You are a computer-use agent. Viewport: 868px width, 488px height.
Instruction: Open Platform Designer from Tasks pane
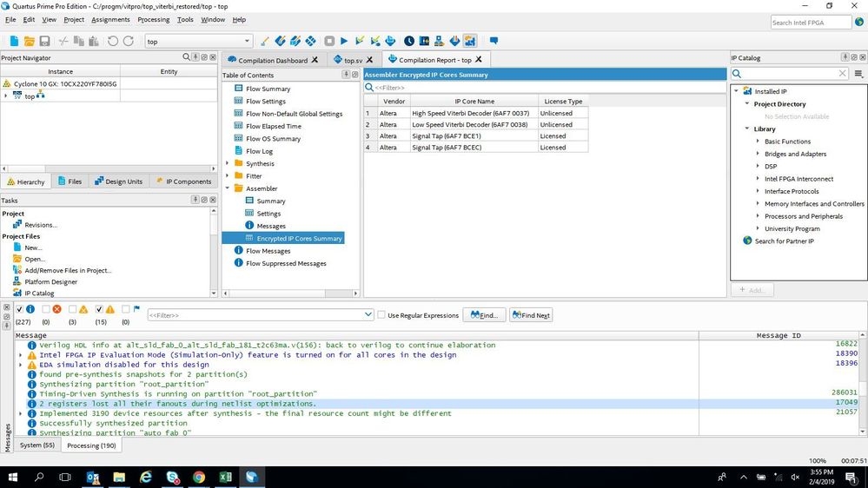pos(50,282)
